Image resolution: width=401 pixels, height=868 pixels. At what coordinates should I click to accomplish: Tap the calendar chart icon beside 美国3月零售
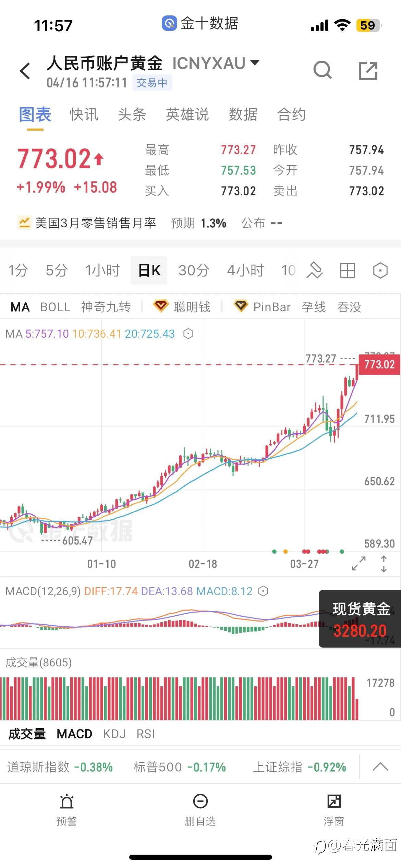pyautogui.click(x=24, y=223)
